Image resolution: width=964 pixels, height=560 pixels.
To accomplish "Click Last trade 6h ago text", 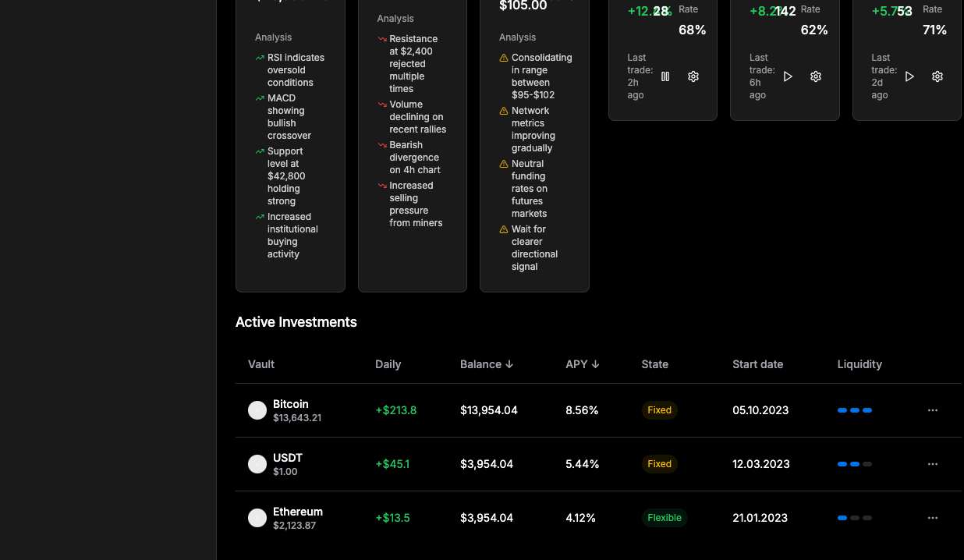I will click(x=762, y=76).
